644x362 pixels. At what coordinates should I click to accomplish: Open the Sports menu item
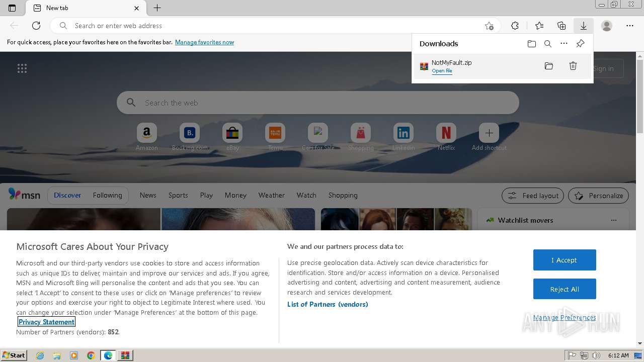[x=178, y=195]
